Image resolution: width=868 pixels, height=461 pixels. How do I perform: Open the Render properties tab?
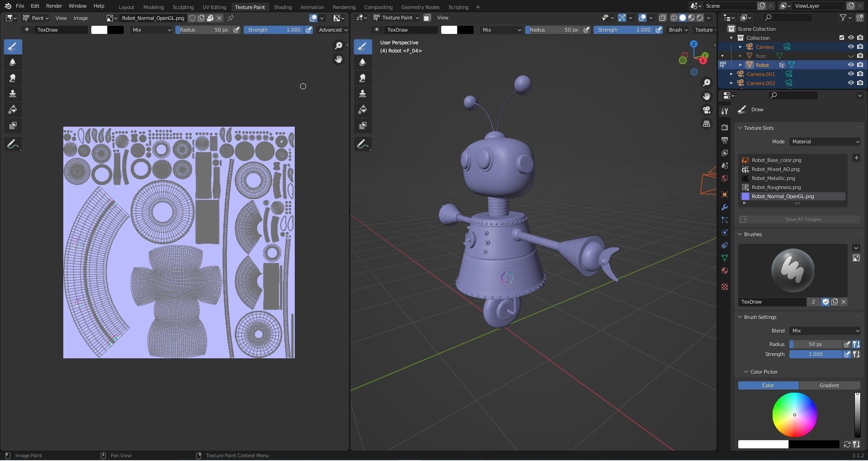(725, 128)
